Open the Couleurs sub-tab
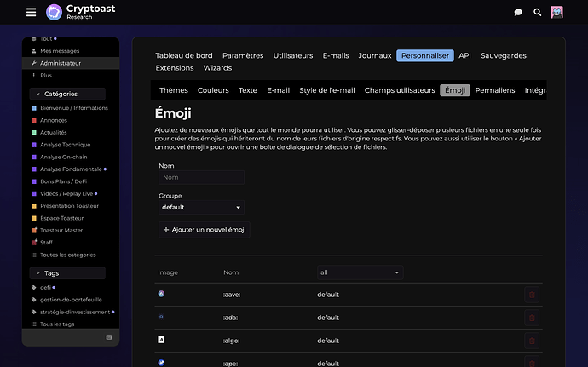 pyautogui.click(x=213, y=90)
